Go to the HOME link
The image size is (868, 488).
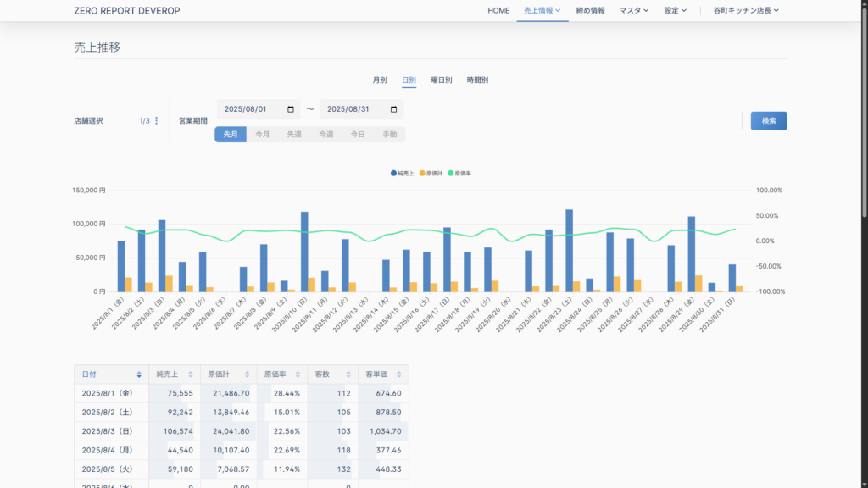pos(498,11)
